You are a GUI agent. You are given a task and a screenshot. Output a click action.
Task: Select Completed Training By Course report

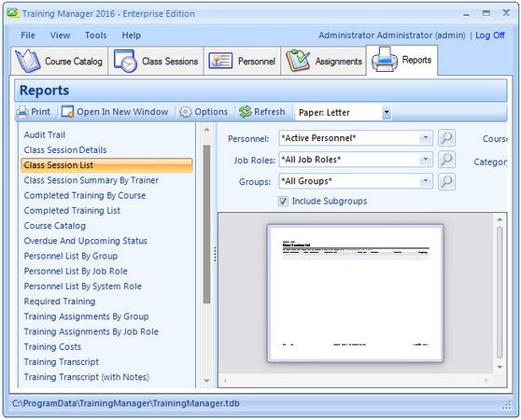[x=85, y=195]
